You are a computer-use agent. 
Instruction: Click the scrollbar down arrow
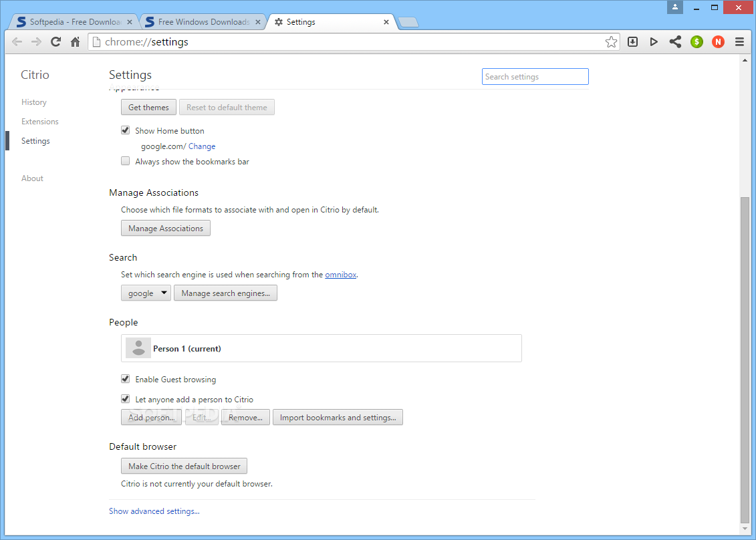coord(745,527)
